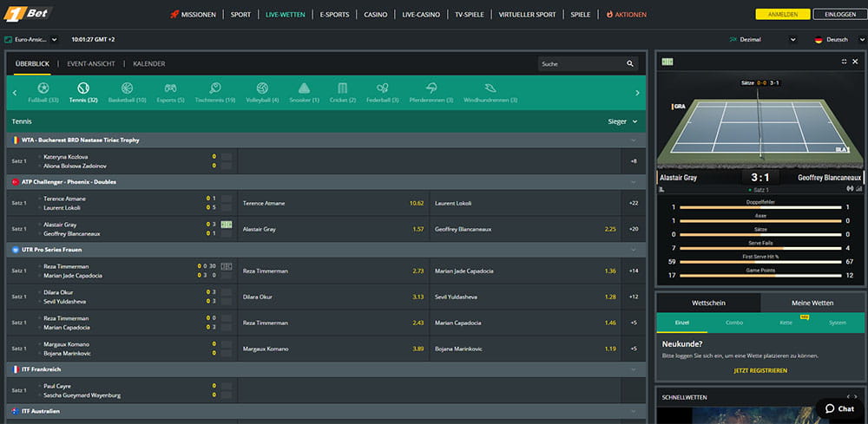Click Jetzt Registrieren link
868x424 pixels.
(760, 370)
